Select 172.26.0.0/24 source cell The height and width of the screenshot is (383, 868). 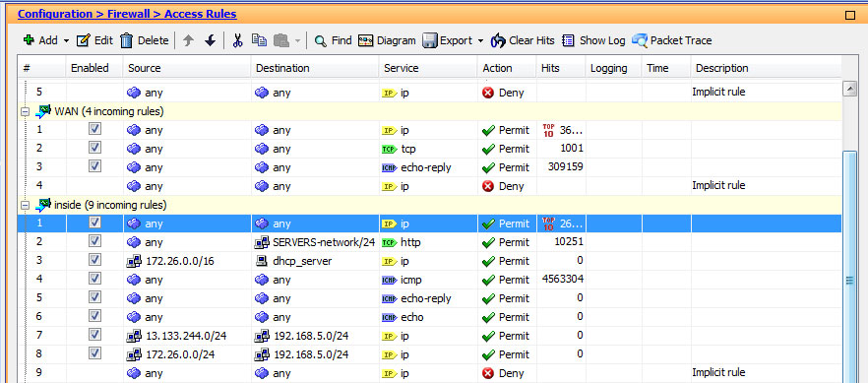[x=187, y=354]
